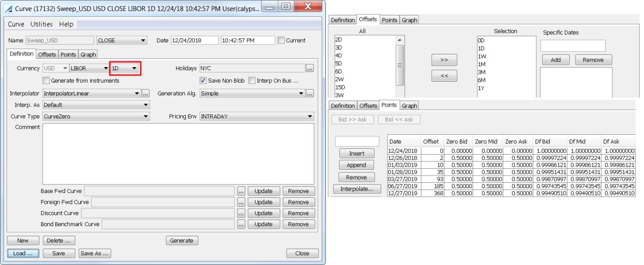The height and width of the screenshot is (265, 644).
Task: Click Update for Foreign Fwd Curve
Action: pyautogui.click(x=263, y=202)
